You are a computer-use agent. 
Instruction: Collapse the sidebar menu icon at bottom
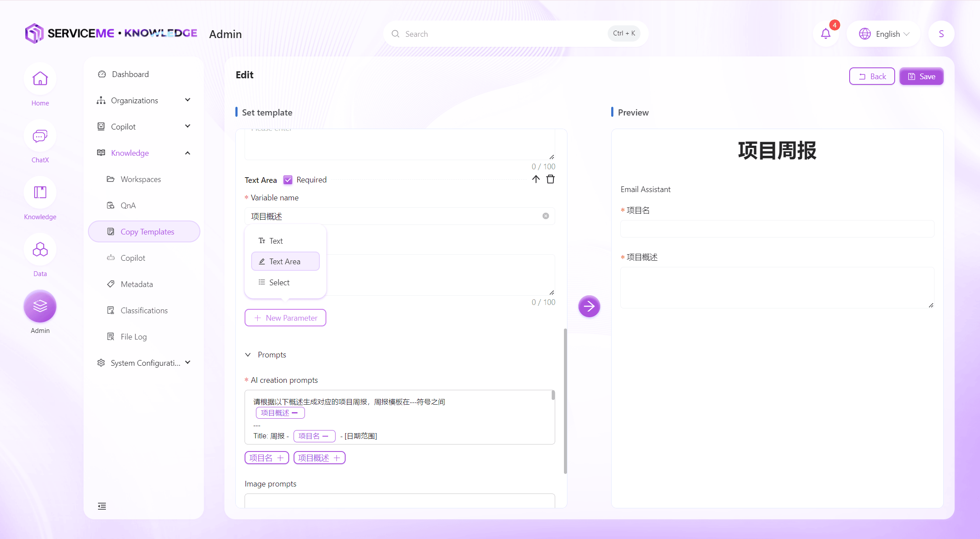(102, 506)
